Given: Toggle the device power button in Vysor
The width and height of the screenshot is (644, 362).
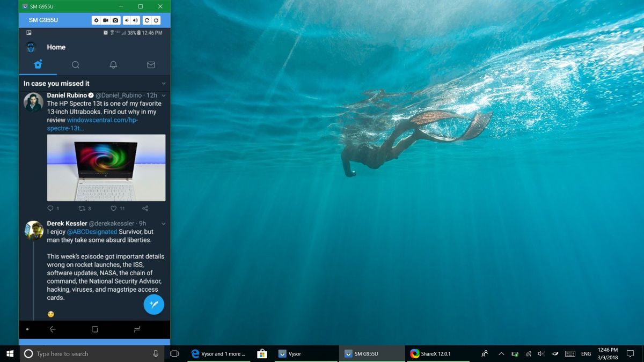Looking at the screenshot, I should point(156,20).
